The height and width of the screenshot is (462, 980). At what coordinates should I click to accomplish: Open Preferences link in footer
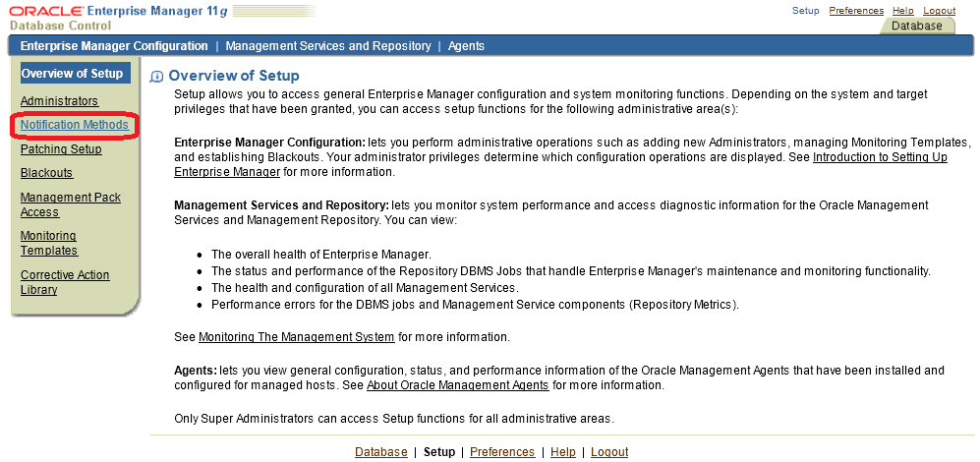click(x=502, y=451)
